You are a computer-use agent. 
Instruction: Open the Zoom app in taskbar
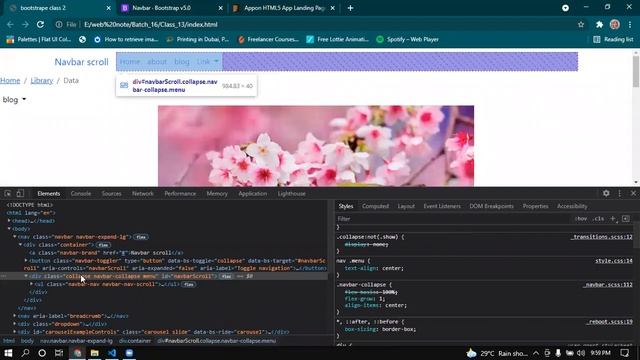(x=129, y=353)
